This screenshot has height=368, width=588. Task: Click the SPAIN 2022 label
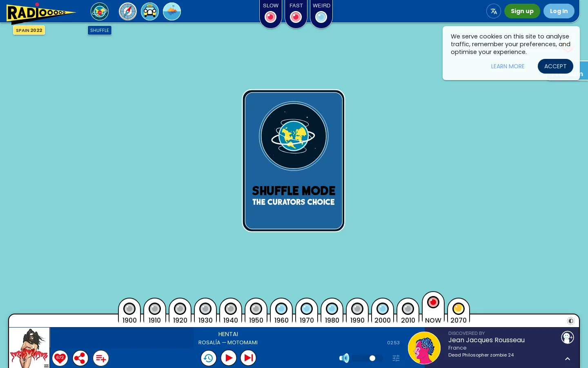click(x=29, y=30)
